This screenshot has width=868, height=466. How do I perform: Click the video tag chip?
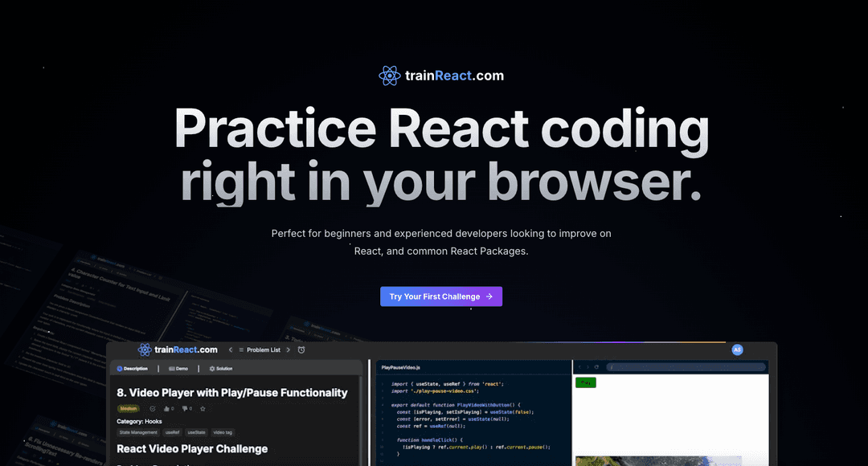coord(223,432)
